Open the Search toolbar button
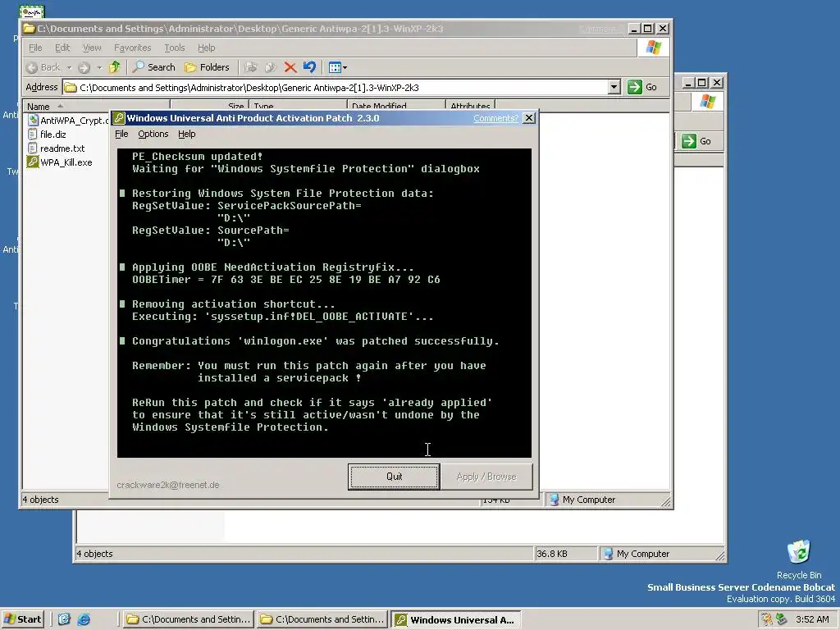 153,67
